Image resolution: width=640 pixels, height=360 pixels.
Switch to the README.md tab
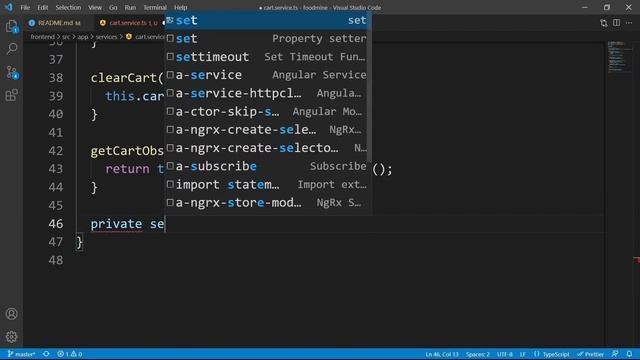click(55, 23)
